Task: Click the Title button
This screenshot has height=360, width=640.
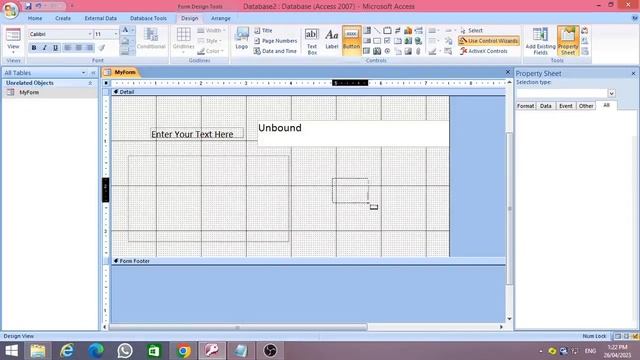Action: (x=263, y=31)
